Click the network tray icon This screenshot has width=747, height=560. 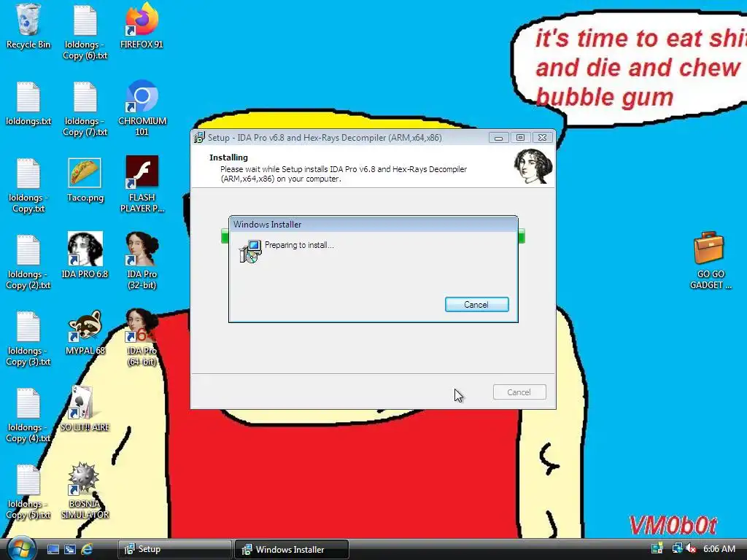[x=676, y=548]
